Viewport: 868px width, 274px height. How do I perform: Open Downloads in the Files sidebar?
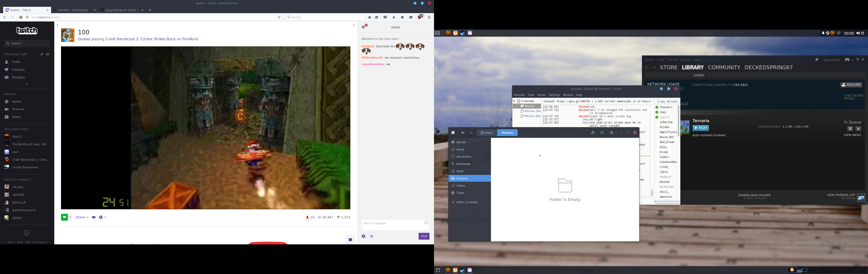click(x=470, y=164)
